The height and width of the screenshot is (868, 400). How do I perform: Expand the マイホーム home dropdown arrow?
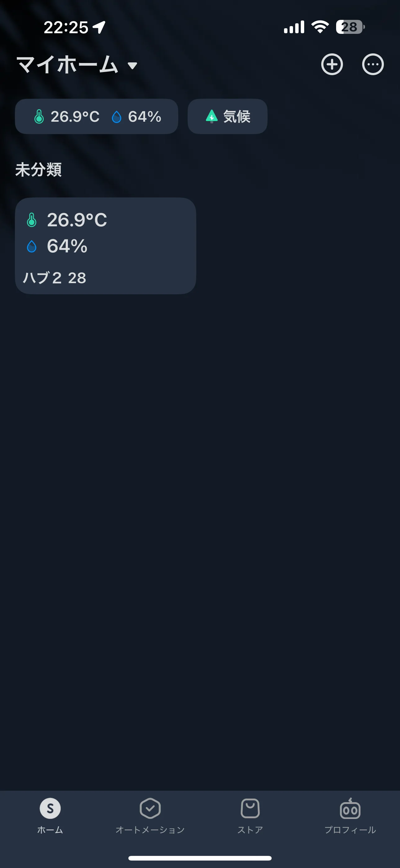133,66
